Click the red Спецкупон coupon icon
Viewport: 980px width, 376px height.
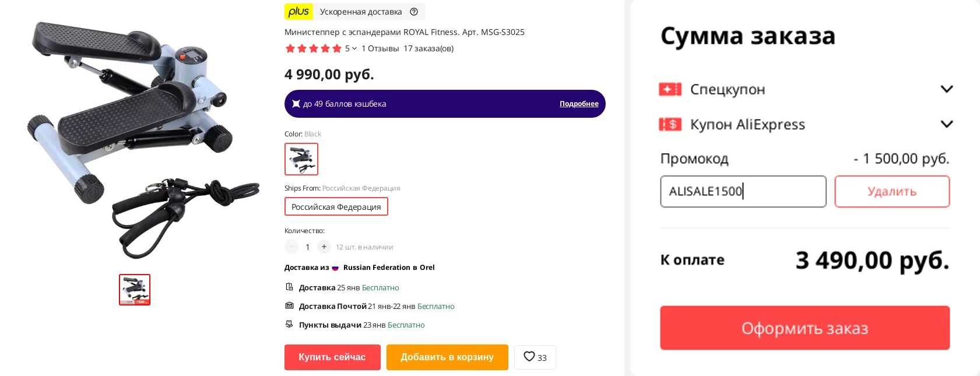tap(670, 89)
